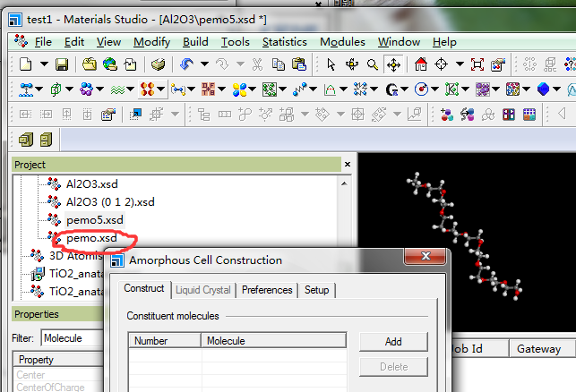
Task: Click the Copy icon
Action: [x=278, y=64]
